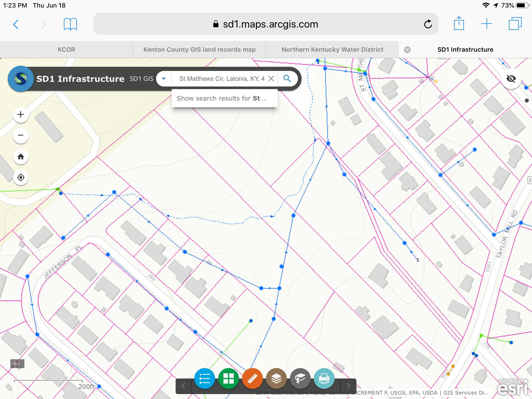532x399 pixels.
Task: Click the SD1 GIS subtitle
Action: 142,79
